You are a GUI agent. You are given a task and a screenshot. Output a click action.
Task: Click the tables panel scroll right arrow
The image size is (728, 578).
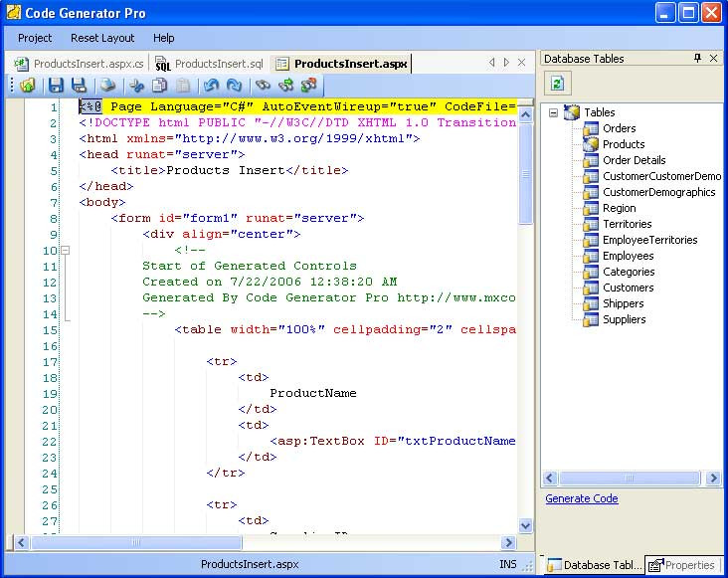tap(713, 478)
